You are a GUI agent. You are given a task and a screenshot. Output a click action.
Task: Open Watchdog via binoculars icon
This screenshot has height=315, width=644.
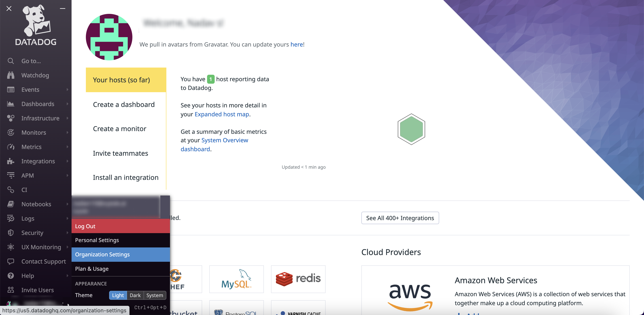coord(11,75)
